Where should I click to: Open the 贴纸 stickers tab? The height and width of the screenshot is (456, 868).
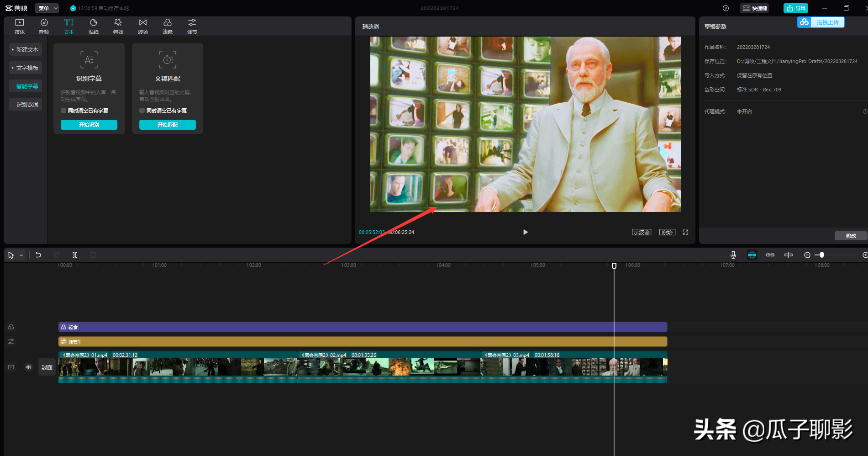tap(94, 27)
